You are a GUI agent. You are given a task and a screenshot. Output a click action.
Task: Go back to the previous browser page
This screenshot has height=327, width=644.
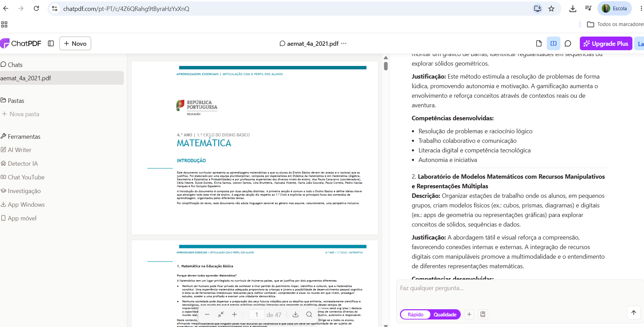[x=6, y=9]
